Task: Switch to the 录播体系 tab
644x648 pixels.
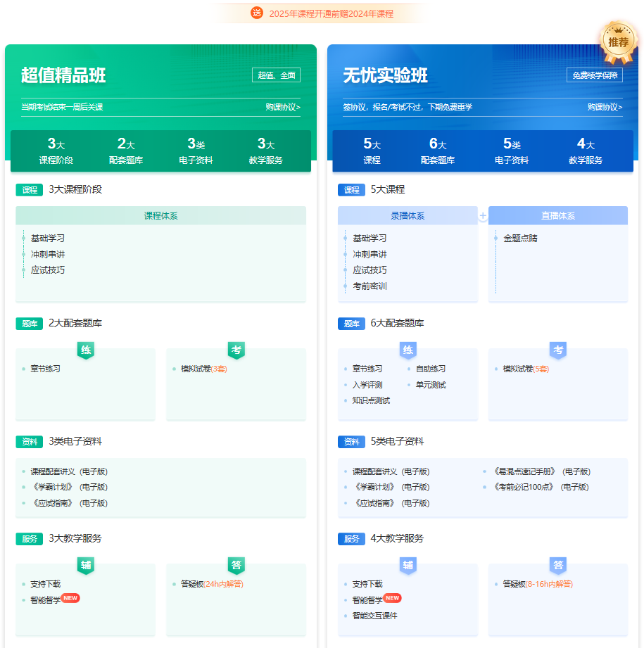Action: [x=408, y=215]
